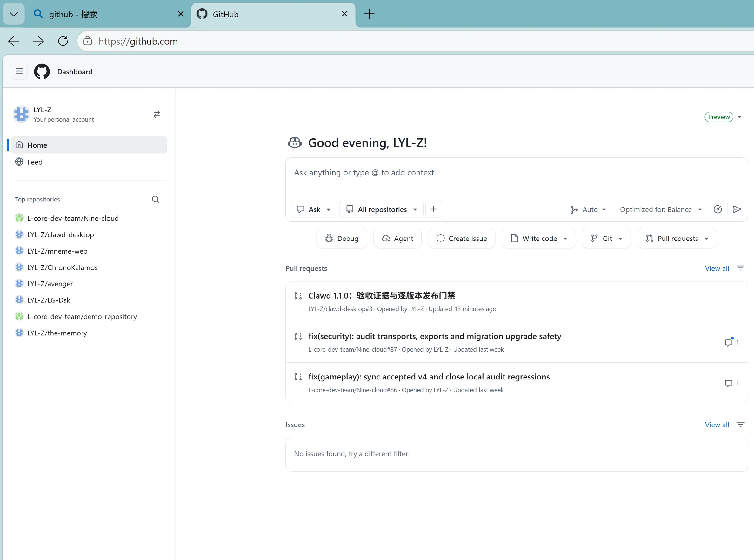This screenshot has height=560, width=754.
Task: Expand the Pull requests dropdown button
Action: pyautogui.click(x=677, y=238)
